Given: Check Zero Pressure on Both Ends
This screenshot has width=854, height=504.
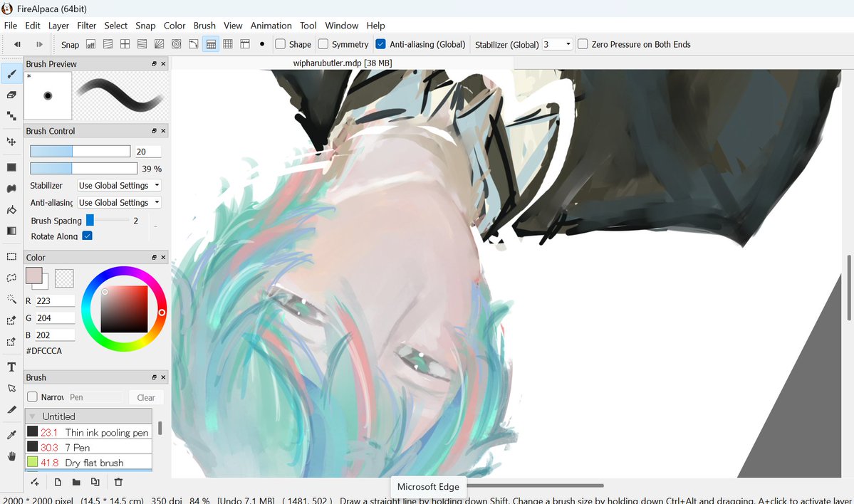Looking at the screenshot, I should coord(583,44).
